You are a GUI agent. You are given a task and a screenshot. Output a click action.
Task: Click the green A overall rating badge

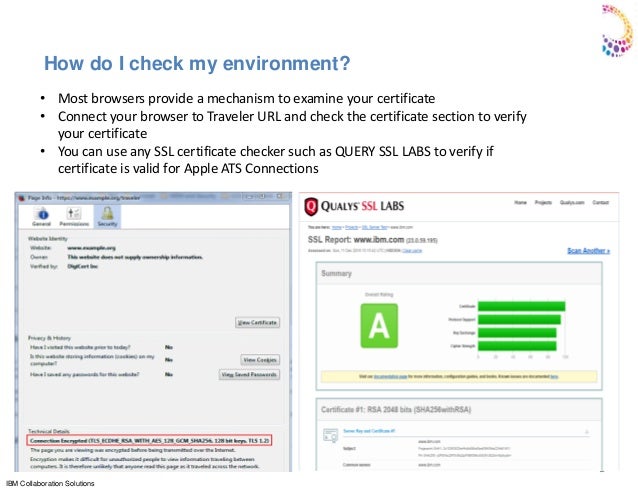point(379,326)
